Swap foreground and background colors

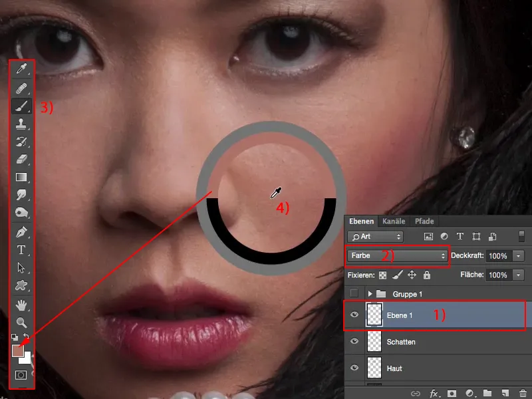tap(27, 336)
